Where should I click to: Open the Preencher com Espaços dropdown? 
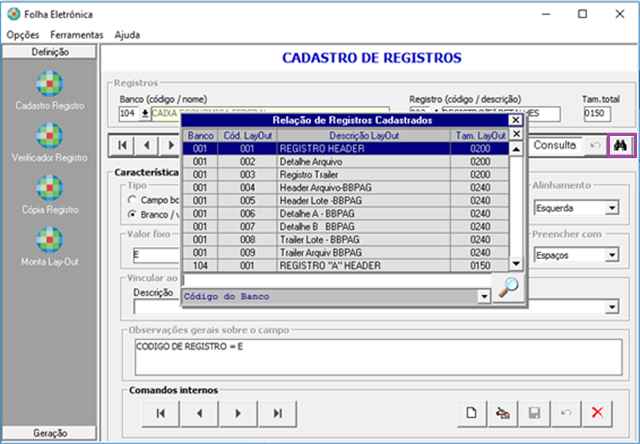pos(612,255)
